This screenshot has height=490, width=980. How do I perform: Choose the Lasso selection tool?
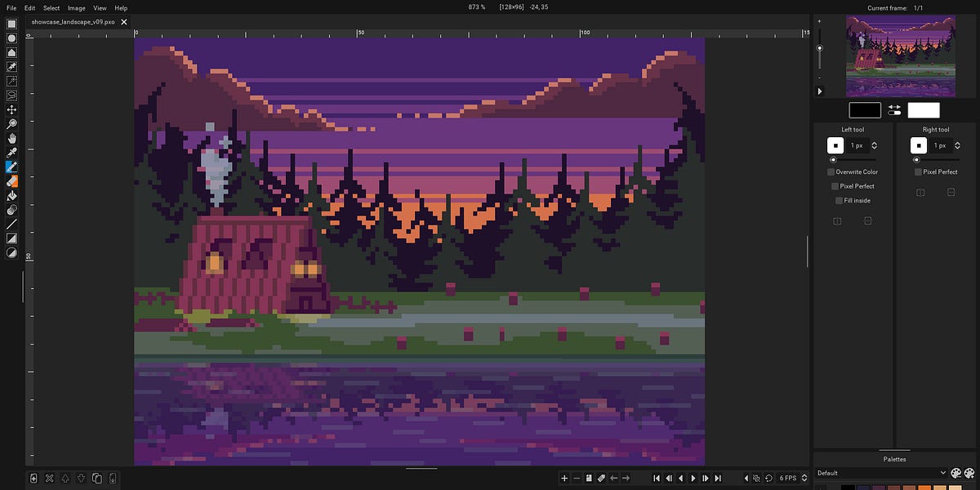(x=11, y=95)
